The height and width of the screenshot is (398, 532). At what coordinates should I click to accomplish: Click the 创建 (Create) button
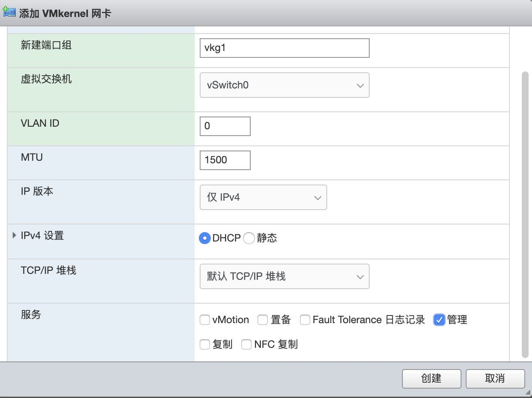pos(431,379)
